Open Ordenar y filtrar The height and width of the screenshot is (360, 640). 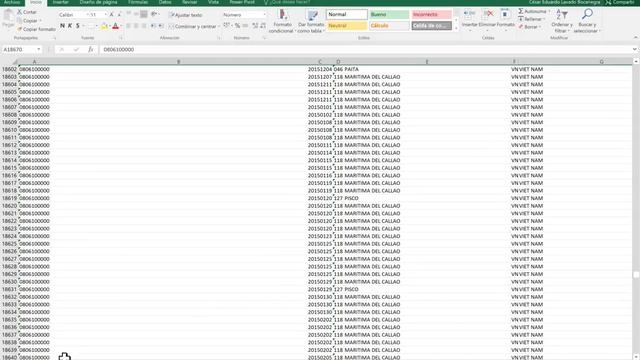(x=562, y=21)
